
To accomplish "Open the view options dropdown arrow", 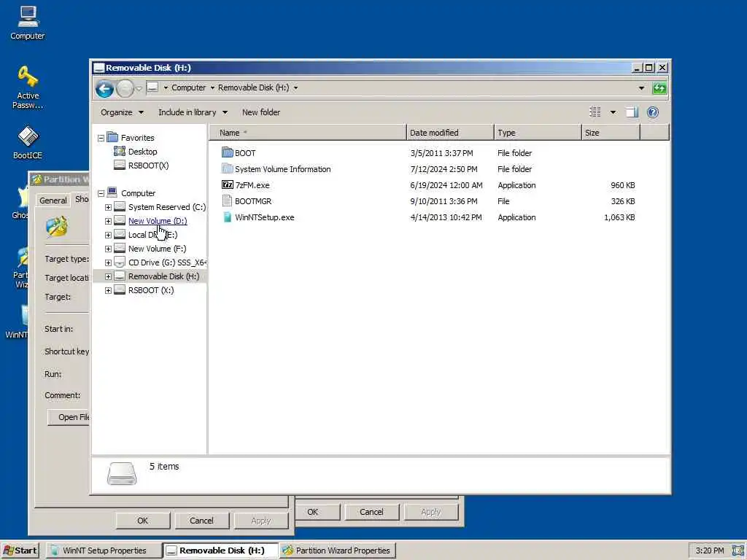I will 613,112.
